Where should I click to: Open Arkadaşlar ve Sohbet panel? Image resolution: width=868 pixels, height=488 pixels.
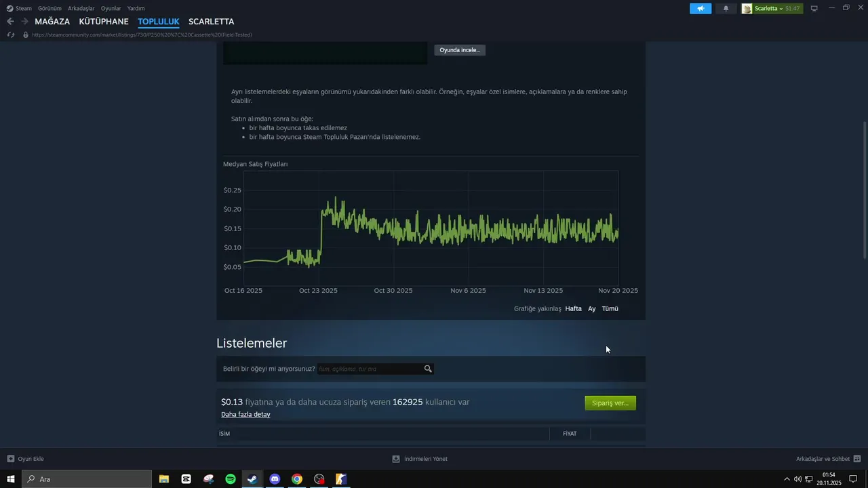point(823,459)
